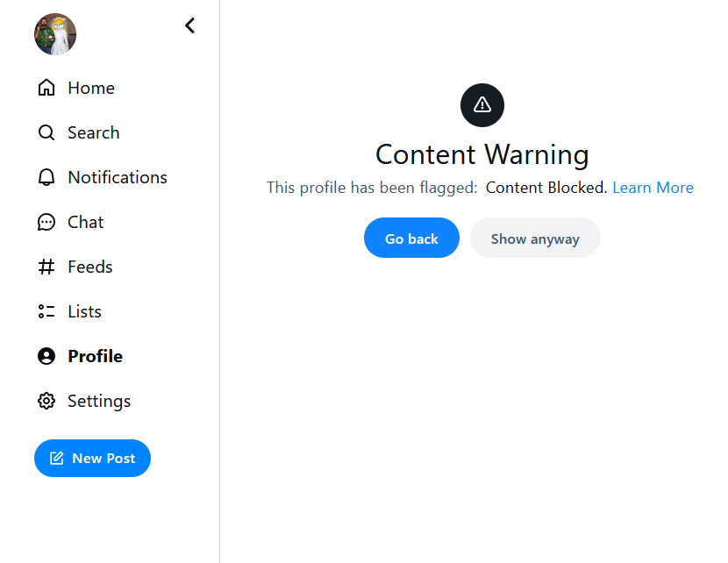This screenshot has width=728, height=563.
Task: Go to the Notifications label
Action: [118, 177]
